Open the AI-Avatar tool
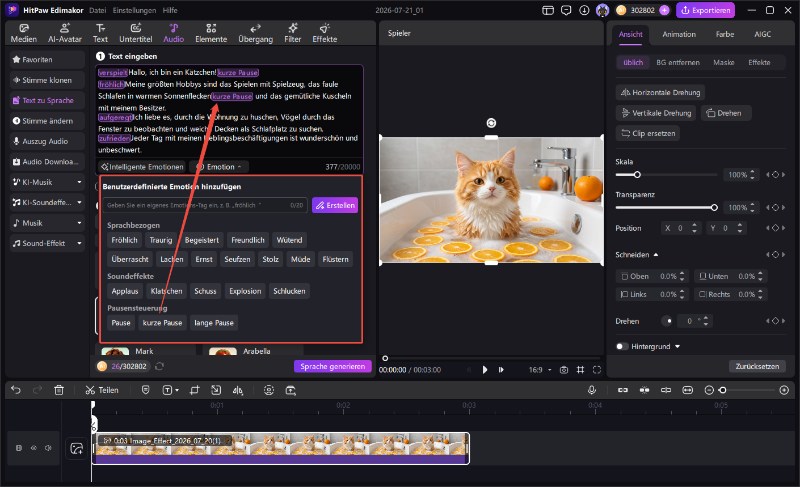This screenshot has width=800, height=487. 64,33
